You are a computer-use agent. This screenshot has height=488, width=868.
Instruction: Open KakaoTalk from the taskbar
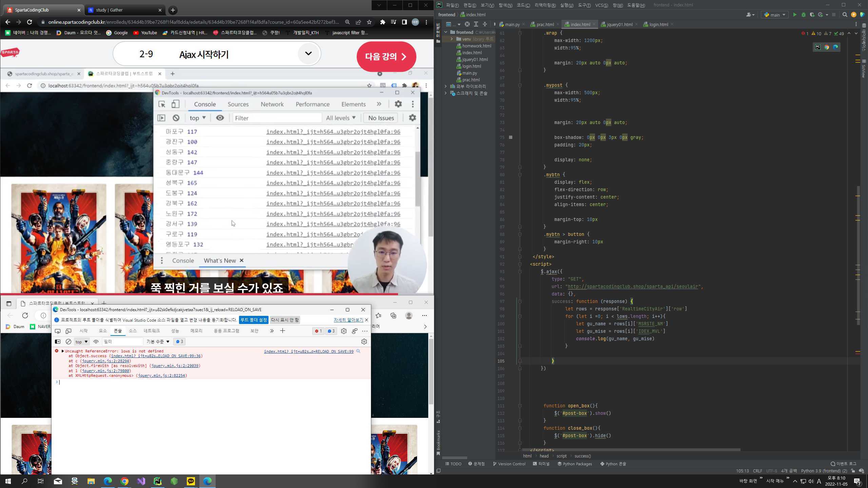(x=191, y=481)
